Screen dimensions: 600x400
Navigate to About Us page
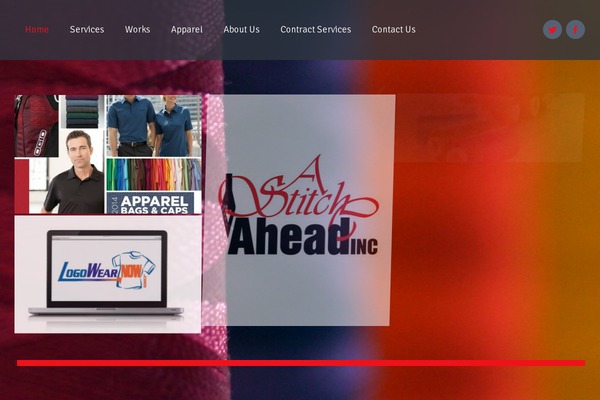click(241, 29)
